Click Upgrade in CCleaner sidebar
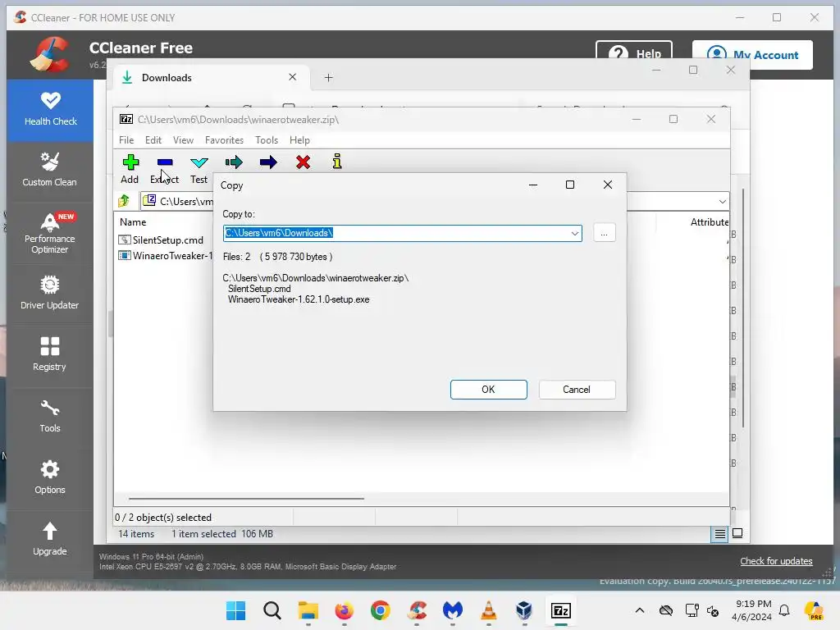The width and height of the screenshot is (840, 630). [x=50, y=540]
